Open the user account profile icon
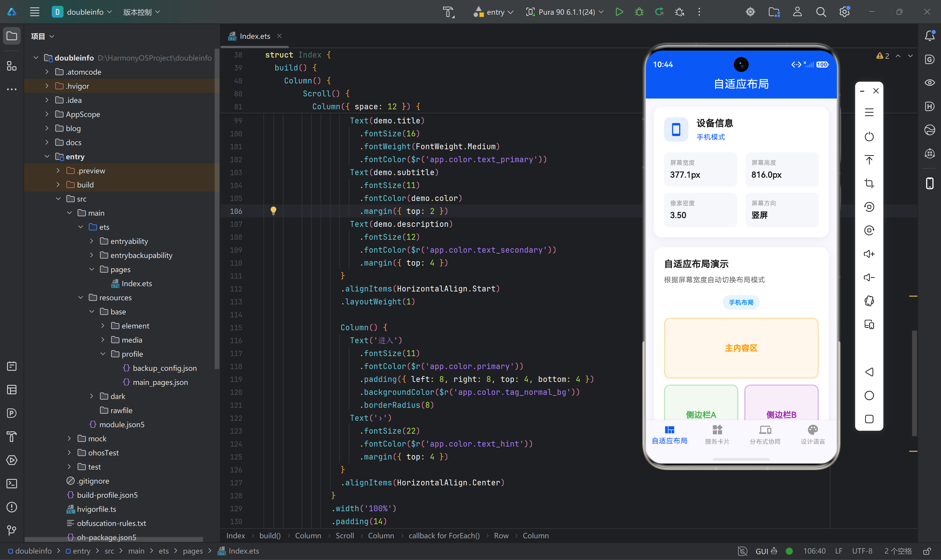 click(797, 12)
